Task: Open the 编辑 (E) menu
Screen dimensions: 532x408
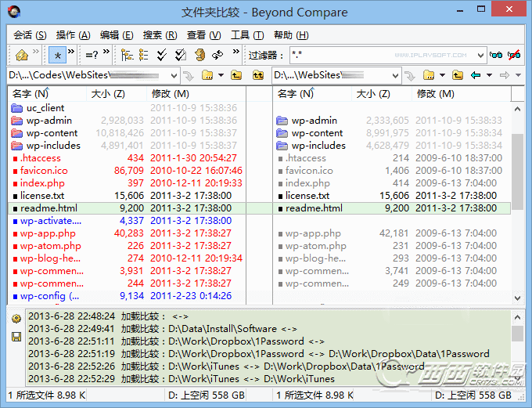Action: [x=117, y=35]
